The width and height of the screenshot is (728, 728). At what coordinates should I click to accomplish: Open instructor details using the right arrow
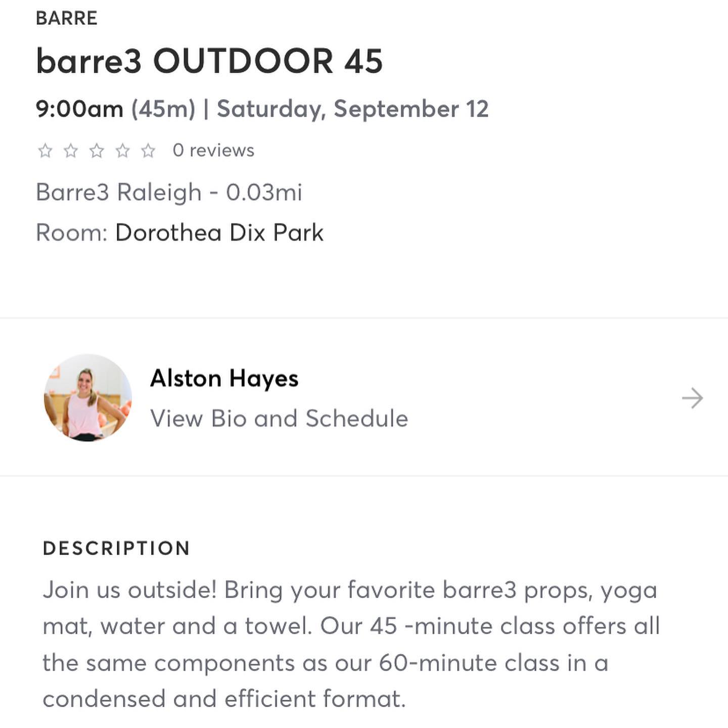(x=692, y=398)
